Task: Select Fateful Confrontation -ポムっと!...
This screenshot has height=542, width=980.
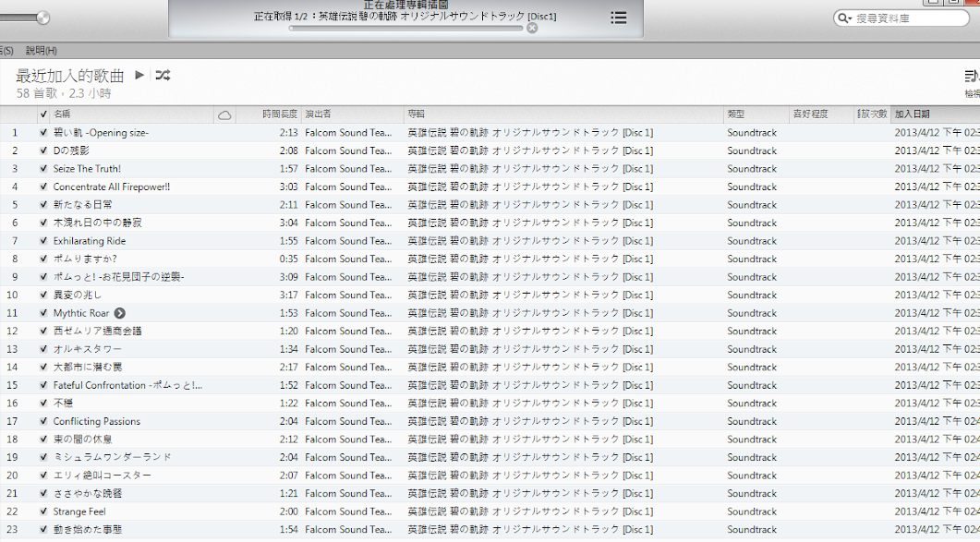Action: tap(127, 386)
